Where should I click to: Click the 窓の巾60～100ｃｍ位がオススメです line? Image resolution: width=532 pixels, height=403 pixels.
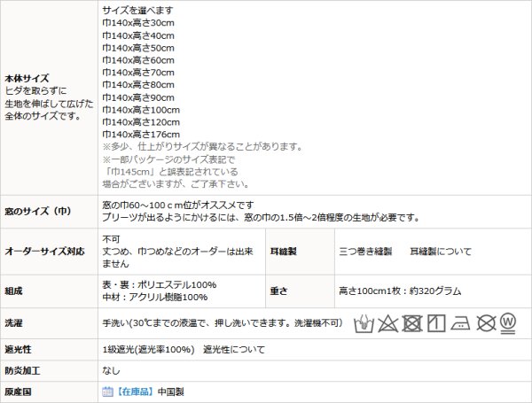pyautogui.click(x=178, y=205)
